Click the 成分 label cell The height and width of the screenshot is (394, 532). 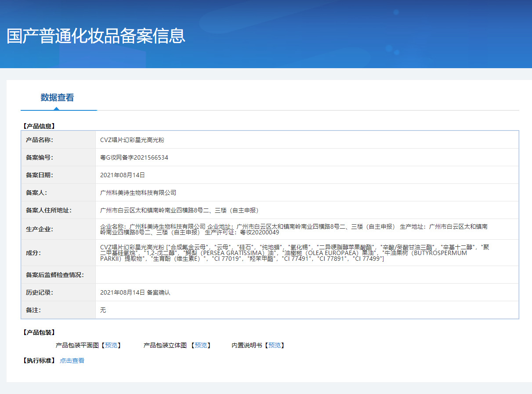point(58,253)
